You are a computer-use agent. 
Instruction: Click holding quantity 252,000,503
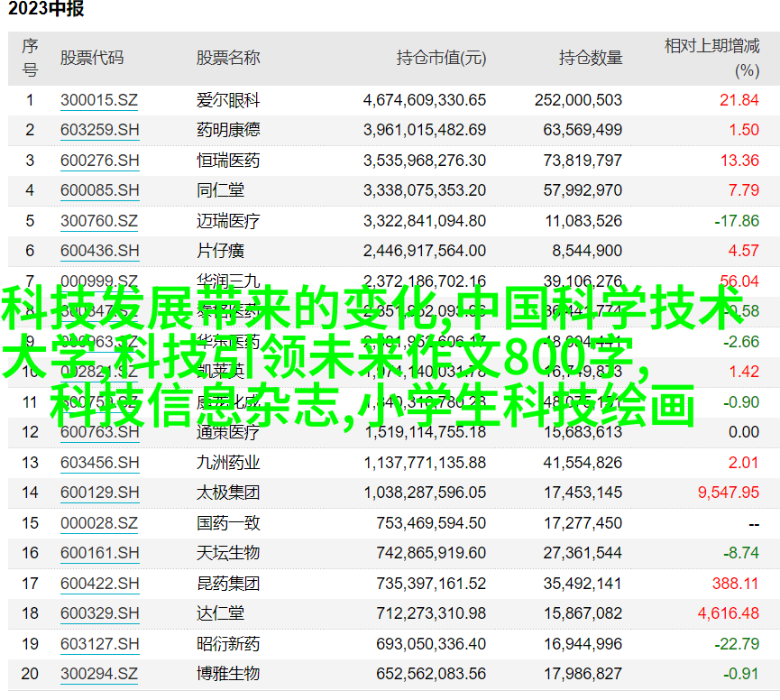tap(579, 100)
